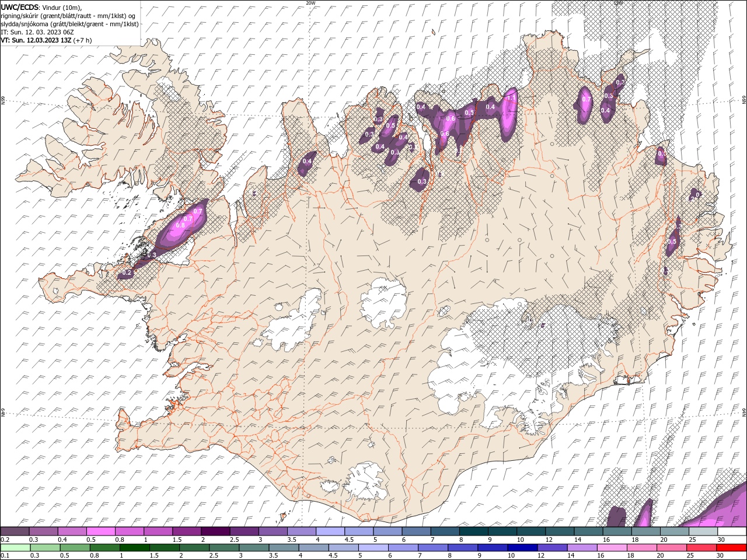Screen dimensions: 747x560
Task: Click the 'rigning/skúrir' description line
Action: tap(69, 16)
